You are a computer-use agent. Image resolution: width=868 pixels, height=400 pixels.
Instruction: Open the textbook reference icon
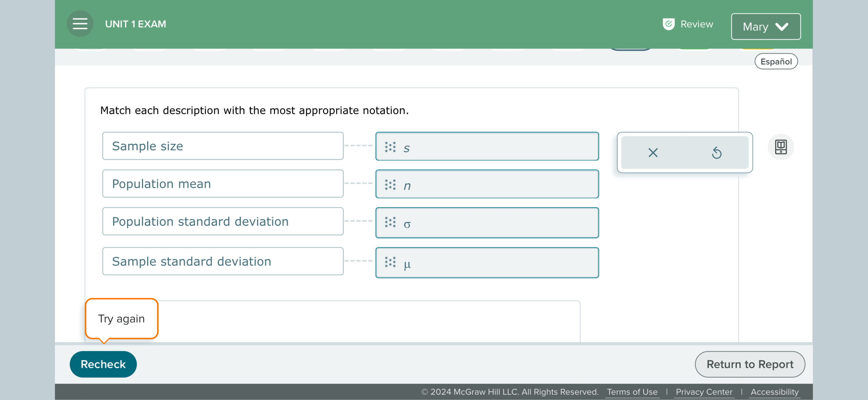tap(780, 147)
